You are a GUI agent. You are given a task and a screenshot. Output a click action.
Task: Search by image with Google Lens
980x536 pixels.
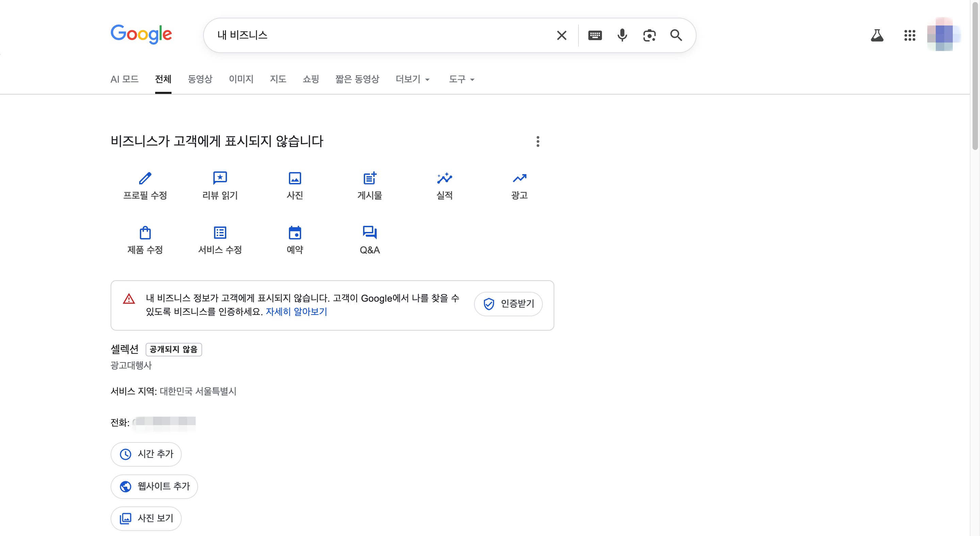(649, 35)
